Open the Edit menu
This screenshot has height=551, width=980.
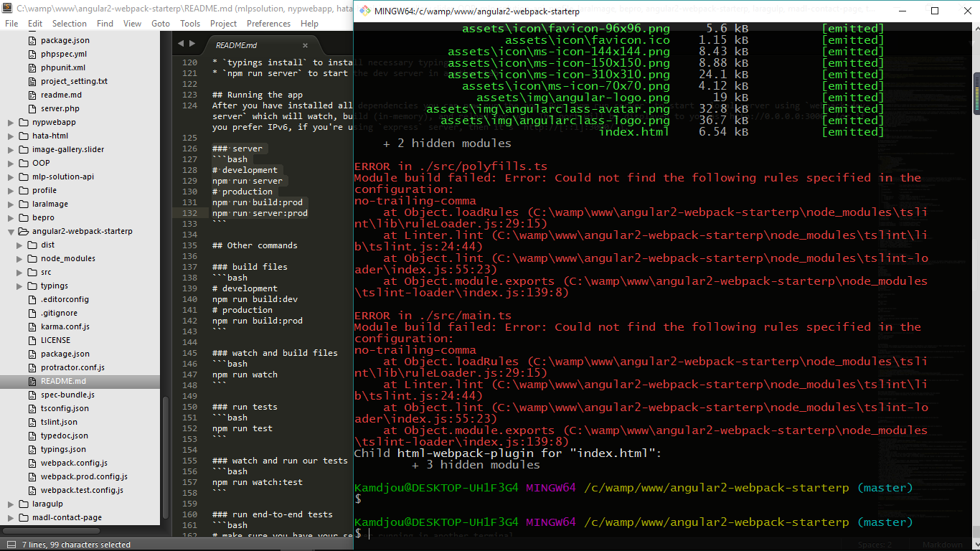(x=35, y=24)
